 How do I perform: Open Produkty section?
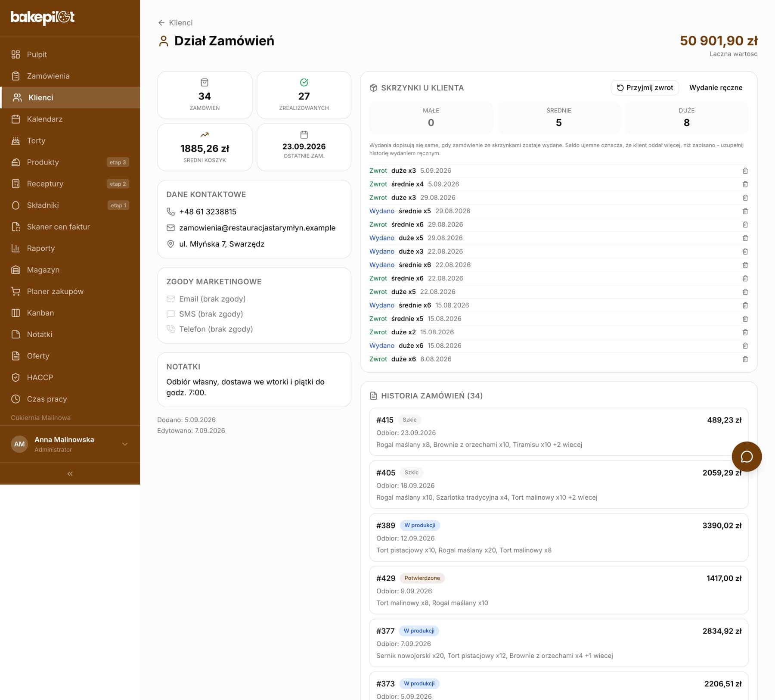(x=70, y=162)
